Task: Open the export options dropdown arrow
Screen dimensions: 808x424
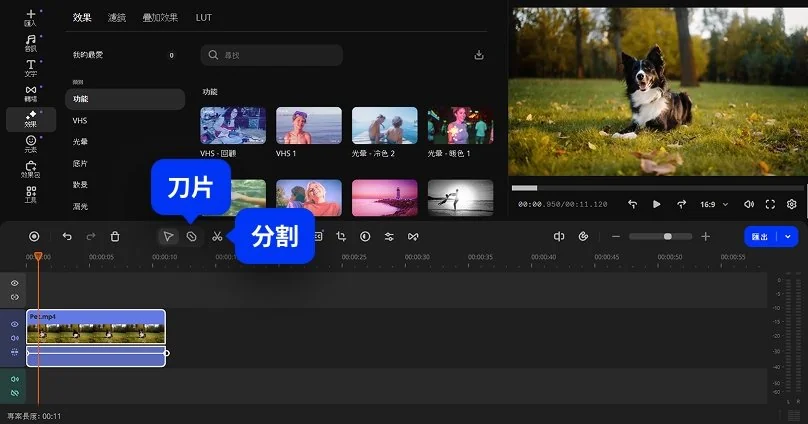Action: 787,236
